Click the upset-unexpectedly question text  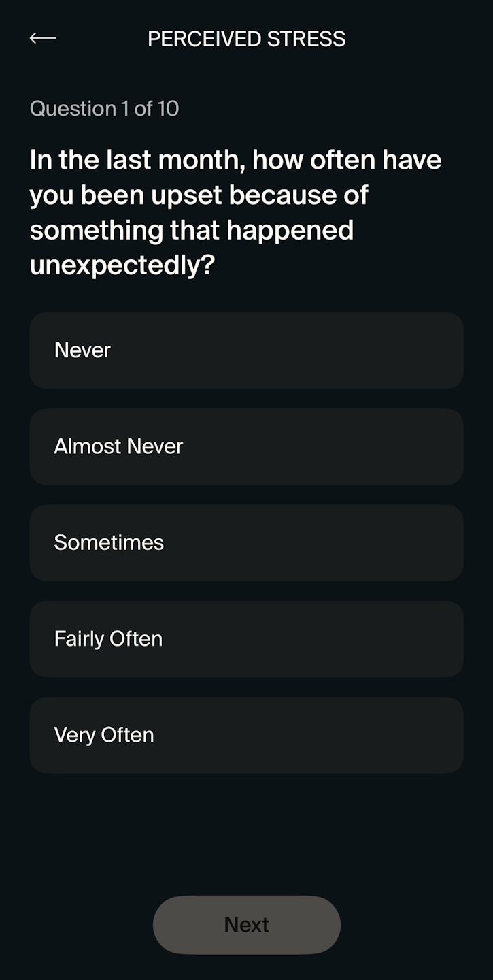click(x=235, y=212)
